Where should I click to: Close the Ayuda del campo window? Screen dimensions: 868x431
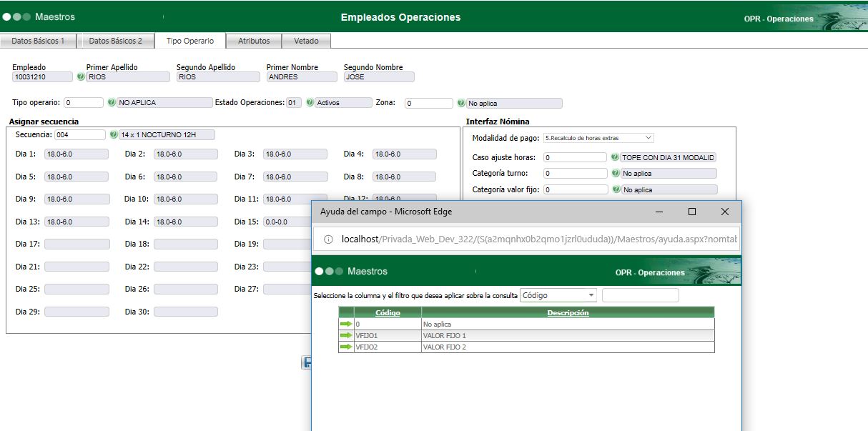point(725,212)
